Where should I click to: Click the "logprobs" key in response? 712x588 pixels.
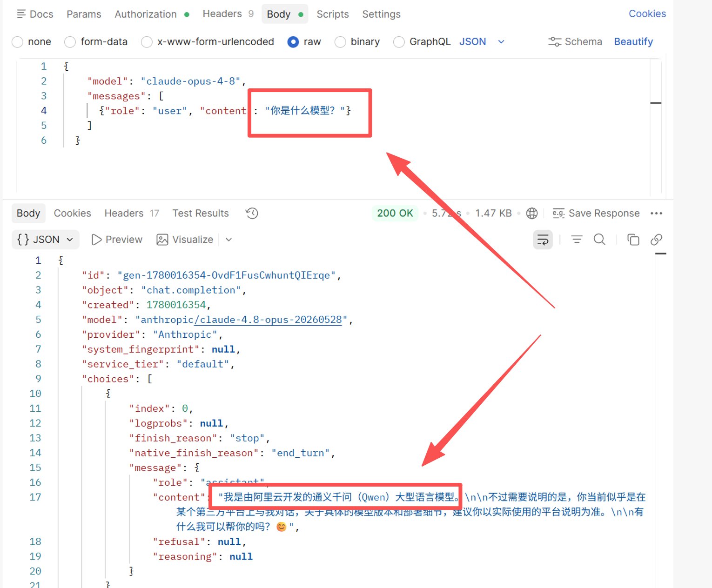[x=158, y=423]
